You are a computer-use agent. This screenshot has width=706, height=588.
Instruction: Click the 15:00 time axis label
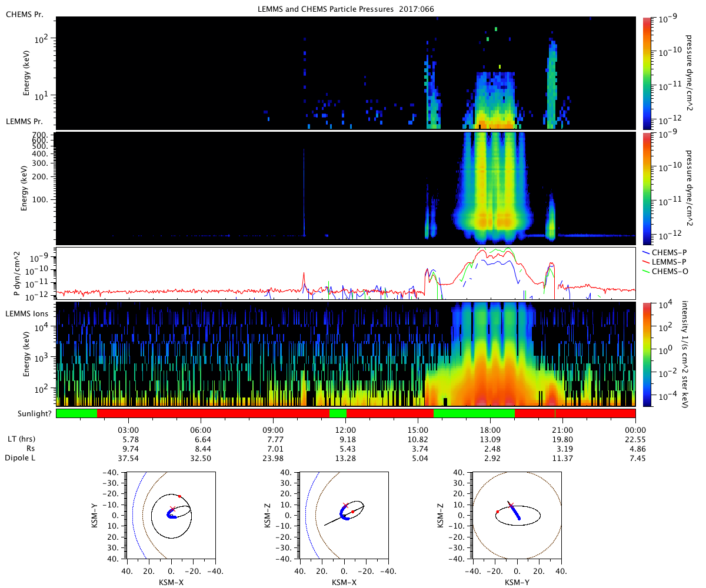[x=418, y=429]
